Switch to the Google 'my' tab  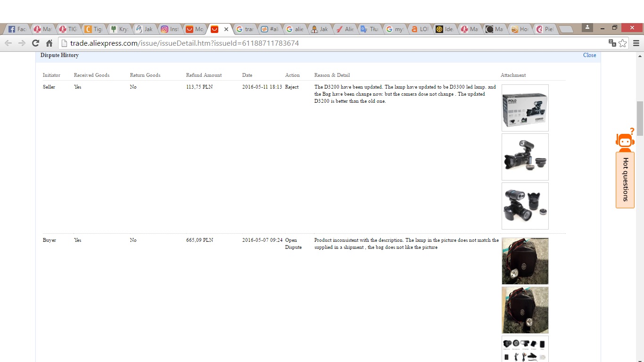[396, 29]
